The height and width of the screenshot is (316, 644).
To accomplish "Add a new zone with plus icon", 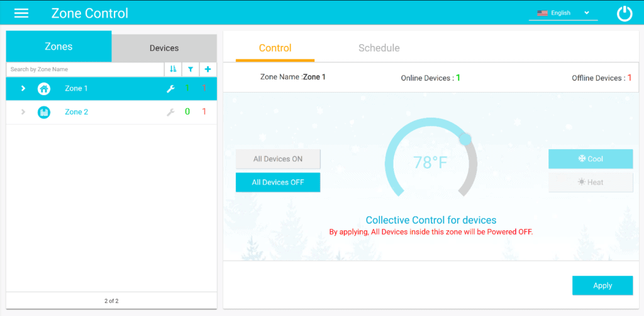I will point(208,69).
